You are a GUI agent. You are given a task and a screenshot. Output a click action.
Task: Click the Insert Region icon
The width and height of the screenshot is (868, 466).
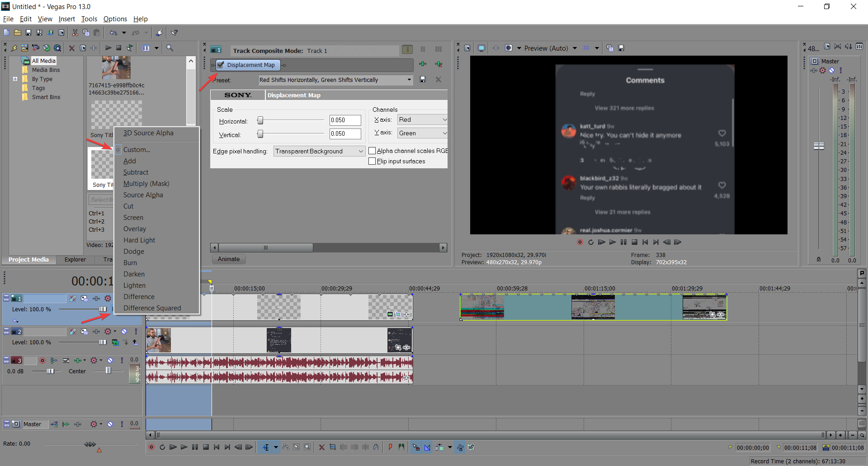coord(401,447)
